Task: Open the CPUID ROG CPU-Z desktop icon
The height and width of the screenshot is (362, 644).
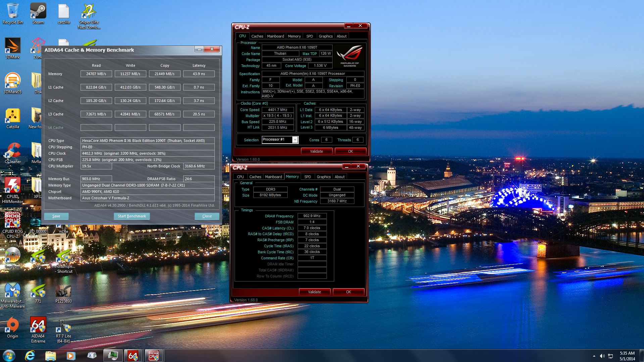Action: click(13, 225)
